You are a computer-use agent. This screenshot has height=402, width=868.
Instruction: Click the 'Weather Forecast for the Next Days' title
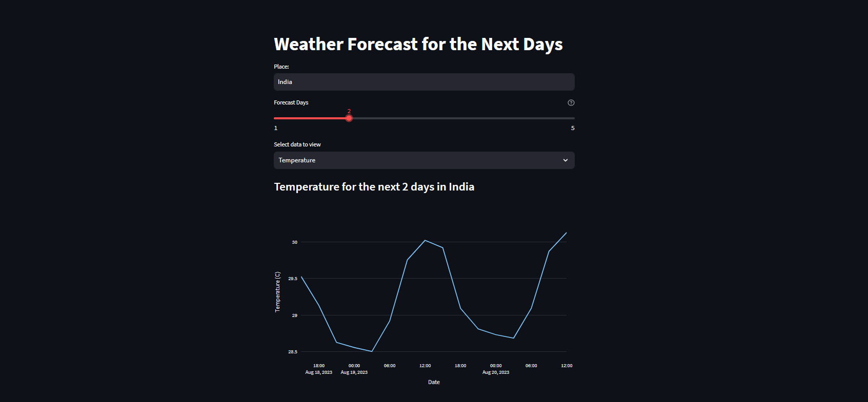tap(418, 44)
